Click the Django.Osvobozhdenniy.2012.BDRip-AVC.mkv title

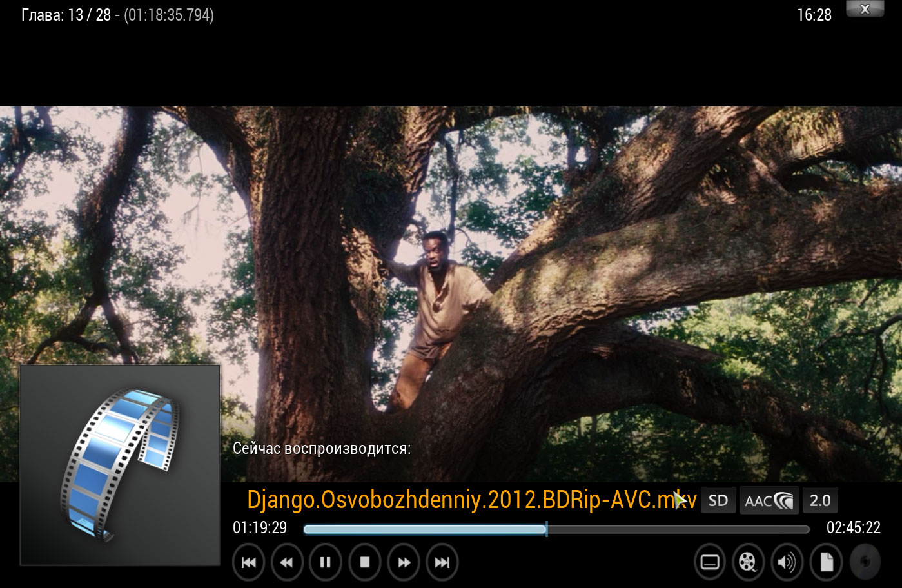click(472, 500)
